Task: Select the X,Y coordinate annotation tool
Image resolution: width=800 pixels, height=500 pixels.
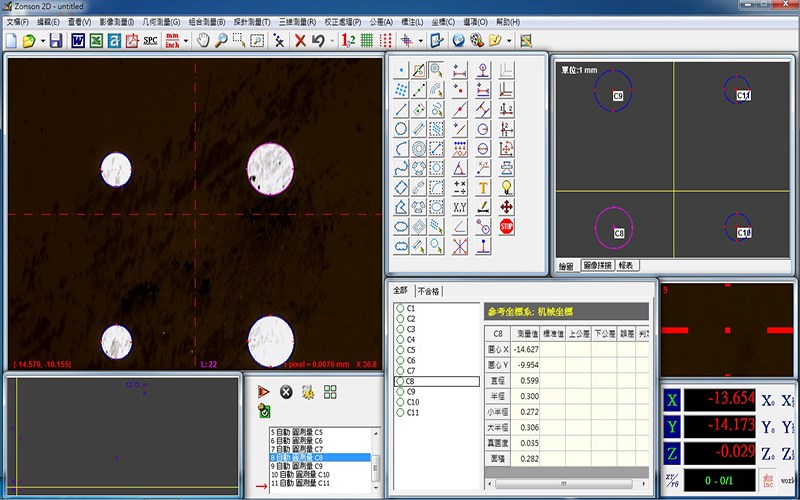Action: 460,207
